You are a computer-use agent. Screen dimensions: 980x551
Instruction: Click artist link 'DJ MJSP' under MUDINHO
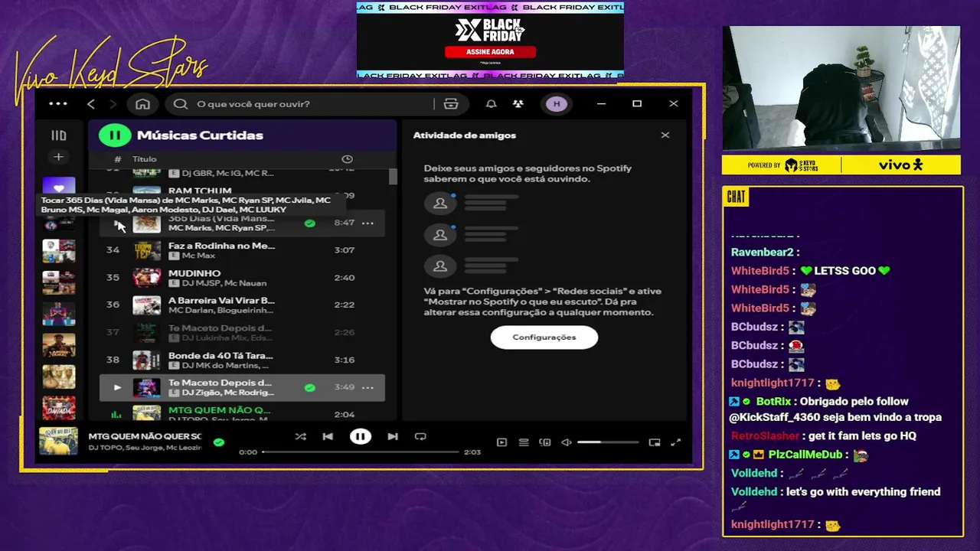tap(201, 283)
